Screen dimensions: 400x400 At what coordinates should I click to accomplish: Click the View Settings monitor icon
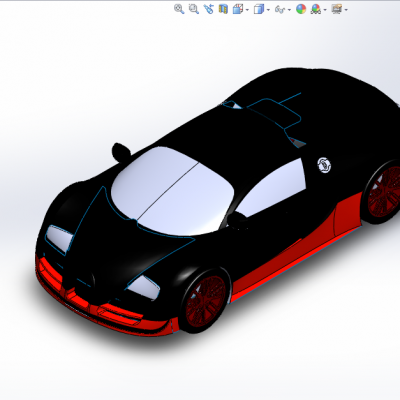[x=337, y=9]
